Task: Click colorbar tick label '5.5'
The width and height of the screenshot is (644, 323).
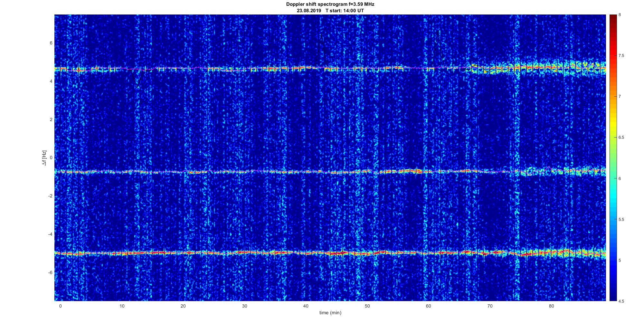Action: click(x=621, y=220)
